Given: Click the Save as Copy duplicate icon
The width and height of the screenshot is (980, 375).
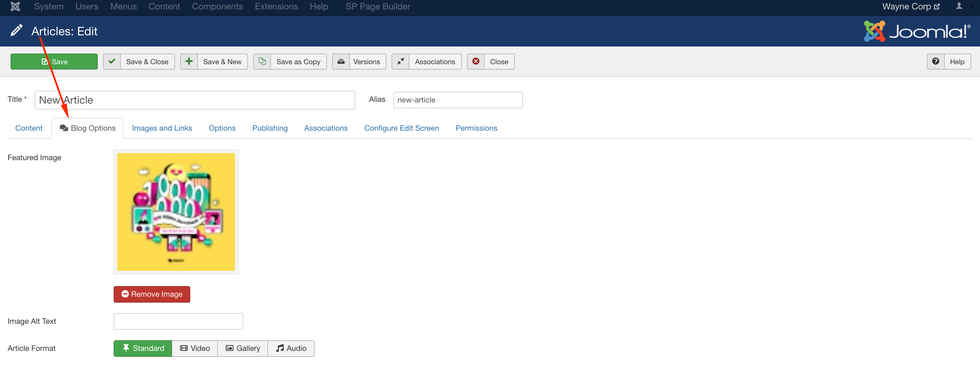Looking at the screenshot, I should [x=262, y=61].
